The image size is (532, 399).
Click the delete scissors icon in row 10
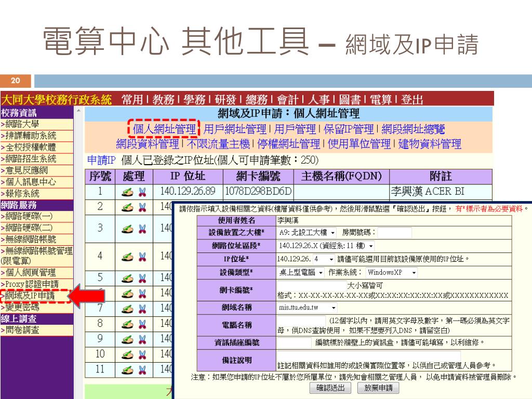tap(142, 355)
